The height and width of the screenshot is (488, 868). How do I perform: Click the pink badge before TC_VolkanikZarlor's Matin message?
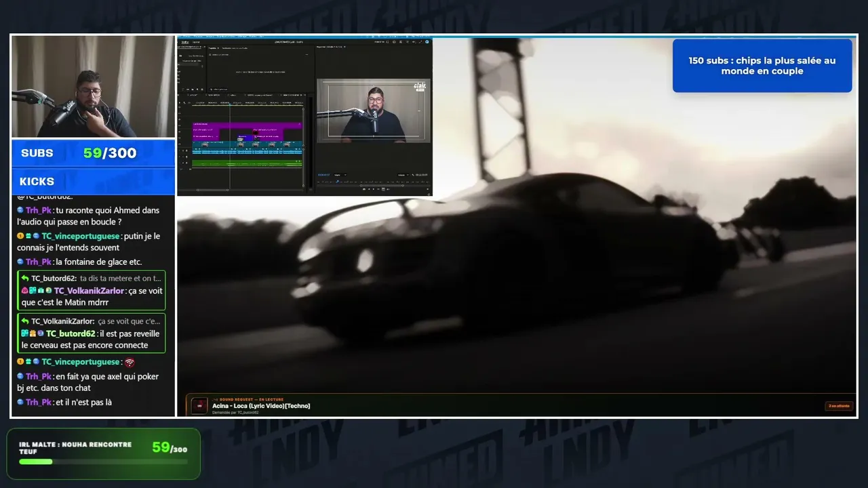point(24,291)
